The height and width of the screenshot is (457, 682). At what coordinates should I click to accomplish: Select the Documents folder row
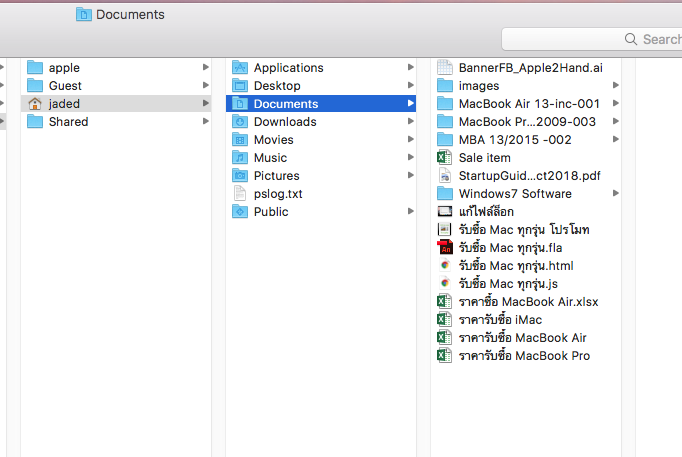point(321,103)
